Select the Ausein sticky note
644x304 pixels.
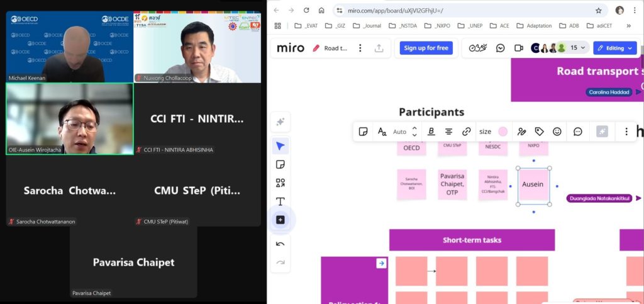(533, 186)
